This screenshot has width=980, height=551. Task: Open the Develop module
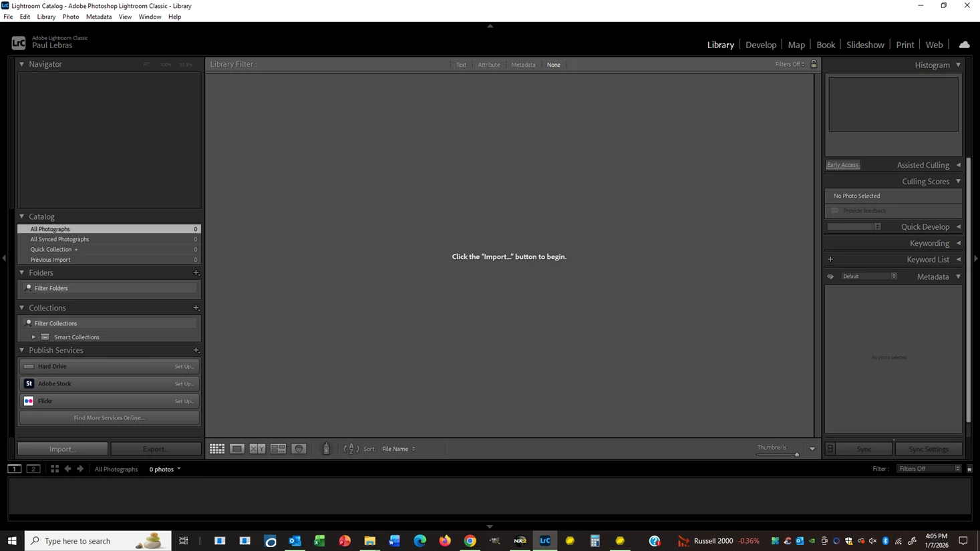[x=761, y=45]
